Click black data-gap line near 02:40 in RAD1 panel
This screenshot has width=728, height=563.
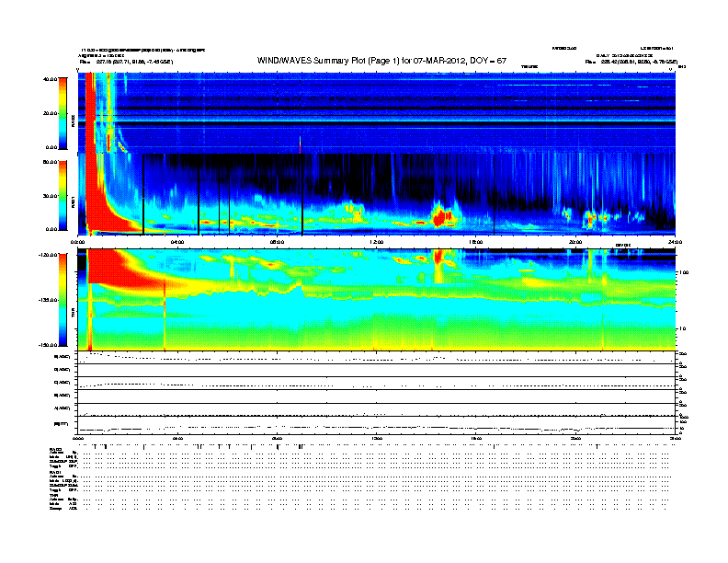[x=143, y=194]
